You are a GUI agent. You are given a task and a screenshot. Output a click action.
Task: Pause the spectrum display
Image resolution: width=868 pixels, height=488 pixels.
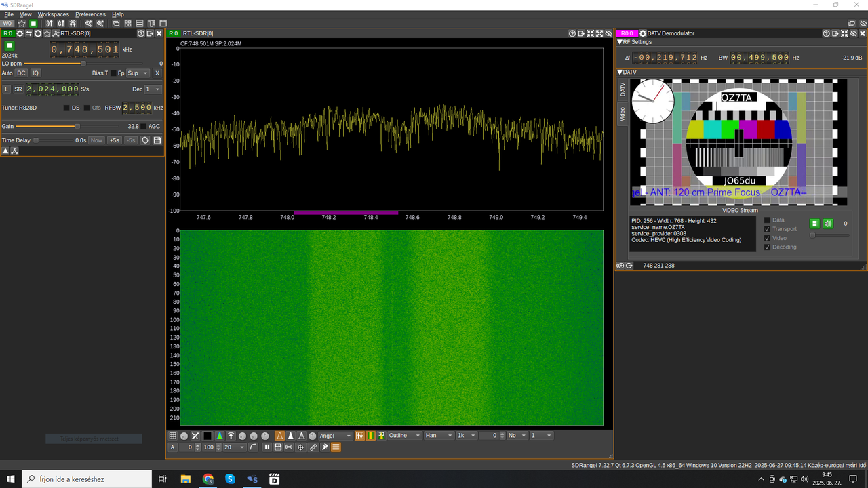tap(267, 447)
